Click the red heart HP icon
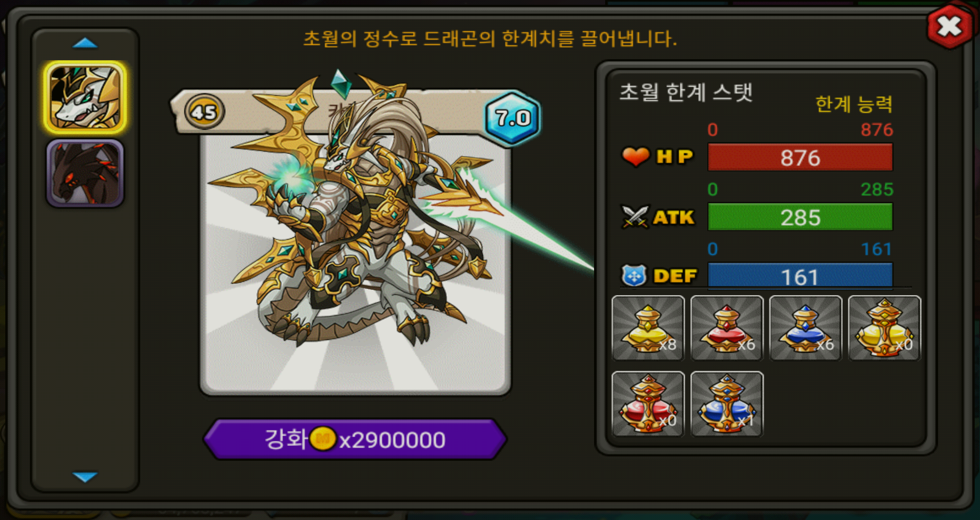This screenshot has height=520, width=980. pyautogui.click(x=636, y=156)
